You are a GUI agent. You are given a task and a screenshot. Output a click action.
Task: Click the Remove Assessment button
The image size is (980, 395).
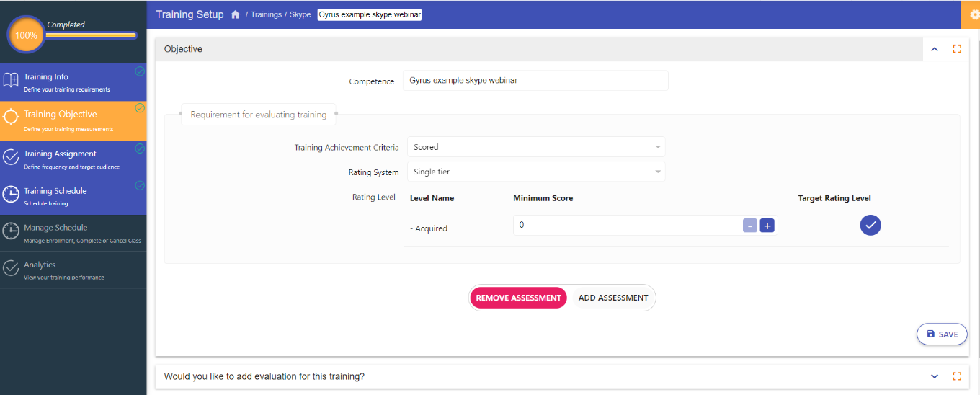click(519, 298)
